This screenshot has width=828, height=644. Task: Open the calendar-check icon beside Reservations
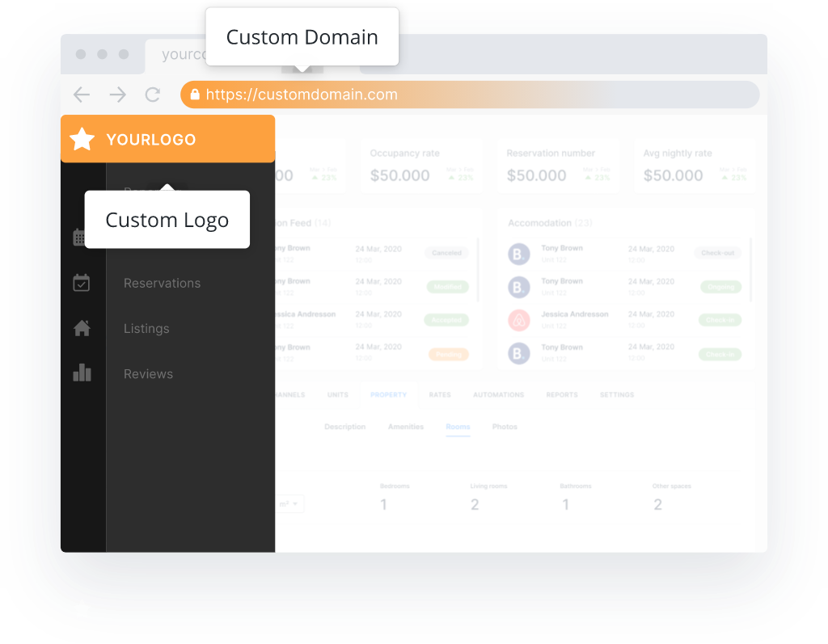coord(82,283)
